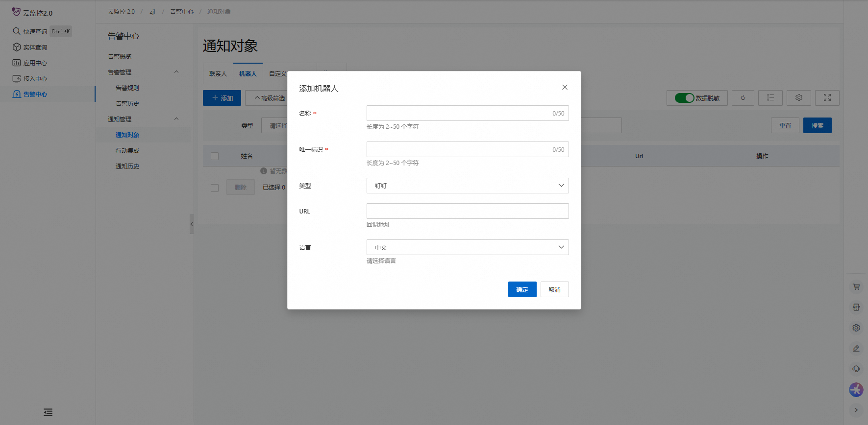Check the footer select-all checkbox

[x=215, y=188]
